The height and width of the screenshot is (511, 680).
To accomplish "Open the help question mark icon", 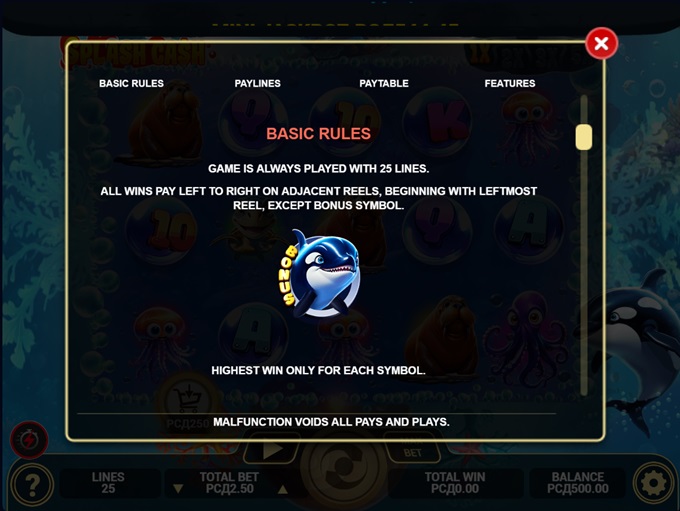I will [33, 484].
